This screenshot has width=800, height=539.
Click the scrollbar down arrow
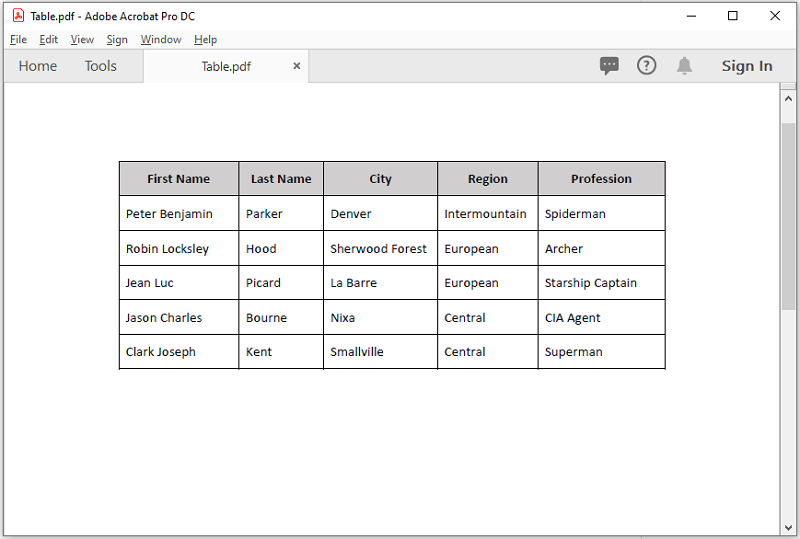tap(788, 528)
